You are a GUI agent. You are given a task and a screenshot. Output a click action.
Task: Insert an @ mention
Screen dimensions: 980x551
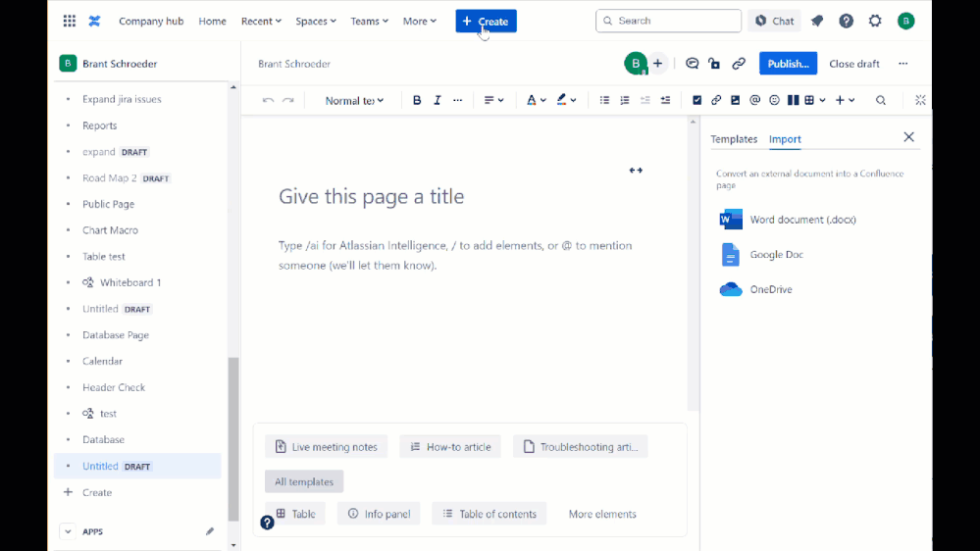click(755, 100)
